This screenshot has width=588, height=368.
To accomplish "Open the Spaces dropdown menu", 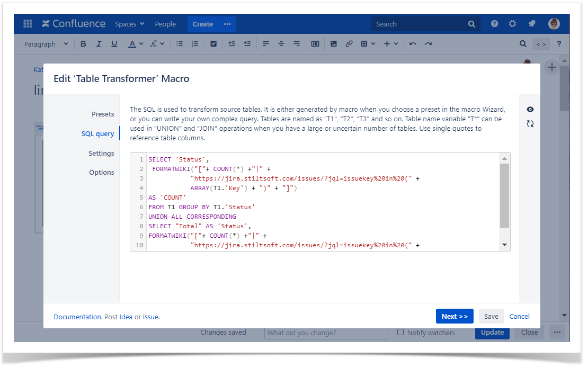I will pyautogui.click(x=130, y=24).
